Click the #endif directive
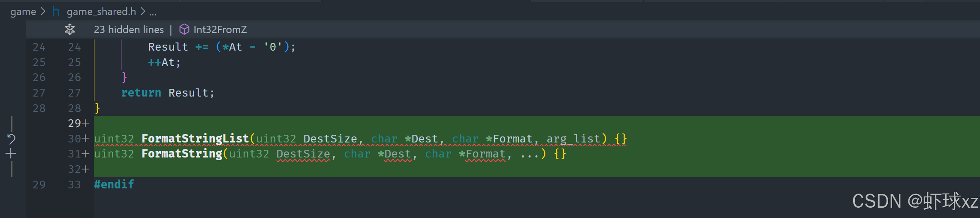Viewport: 980px width, 218px height. click(114, 185)
